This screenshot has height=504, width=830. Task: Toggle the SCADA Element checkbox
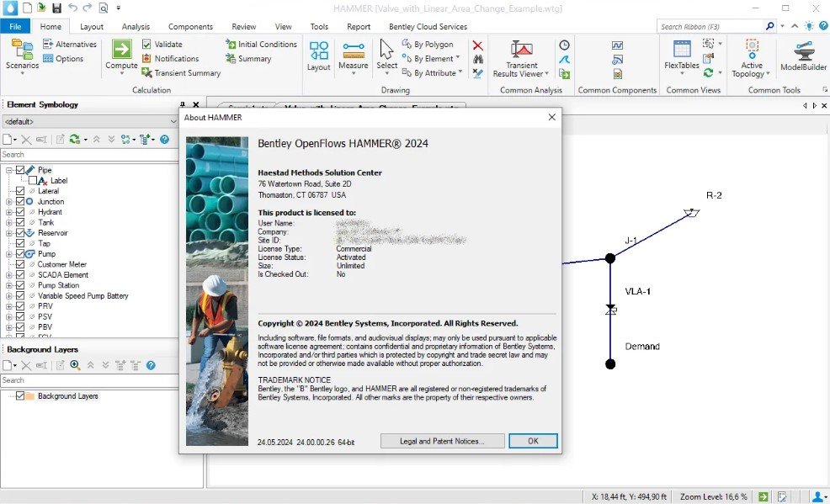pos(20,274)
